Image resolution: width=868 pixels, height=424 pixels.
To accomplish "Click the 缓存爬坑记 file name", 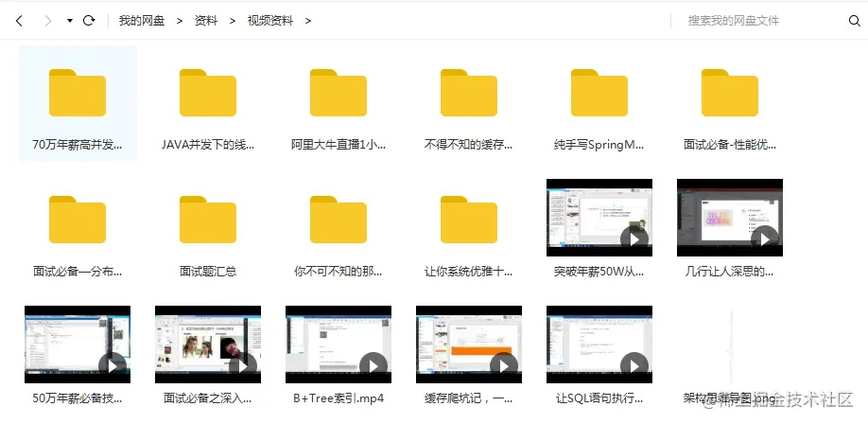I will [x=469, y=398].
